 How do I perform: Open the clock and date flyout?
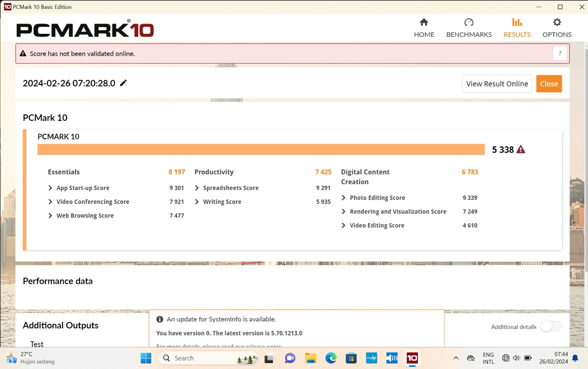tap(553, 358)
